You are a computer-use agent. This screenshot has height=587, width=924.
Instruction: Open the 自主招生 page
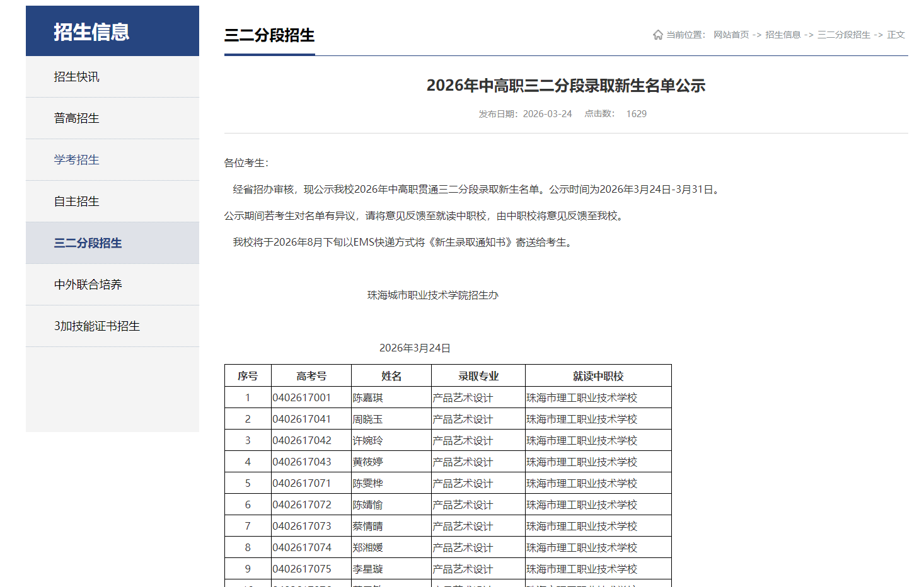[x=75, y=201]
